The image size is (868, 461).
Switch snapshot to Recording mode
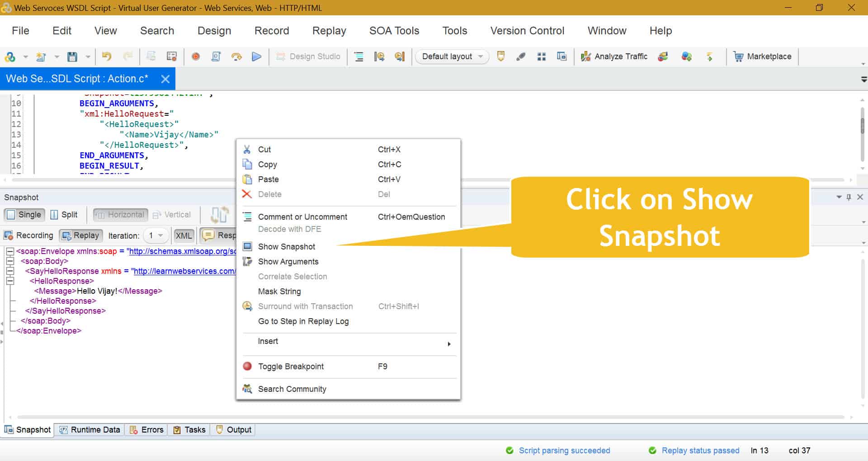(29, 235)
